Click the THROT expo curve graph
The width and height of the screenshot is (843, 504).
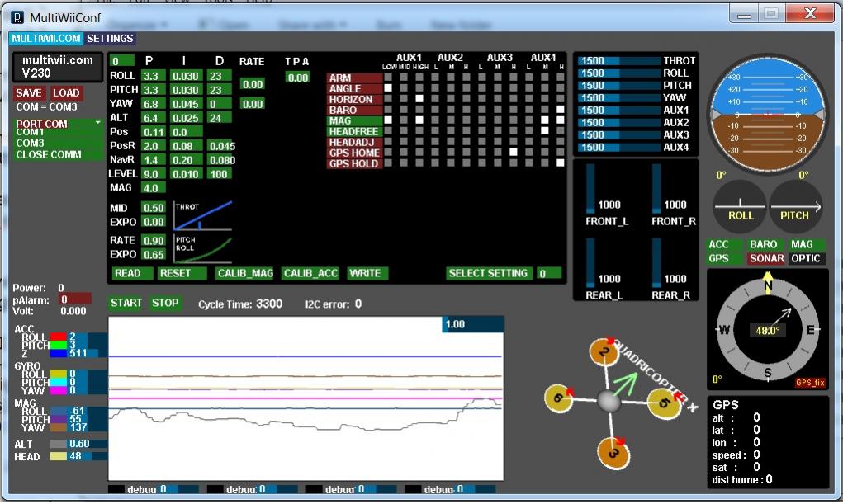tap(202, 215)
